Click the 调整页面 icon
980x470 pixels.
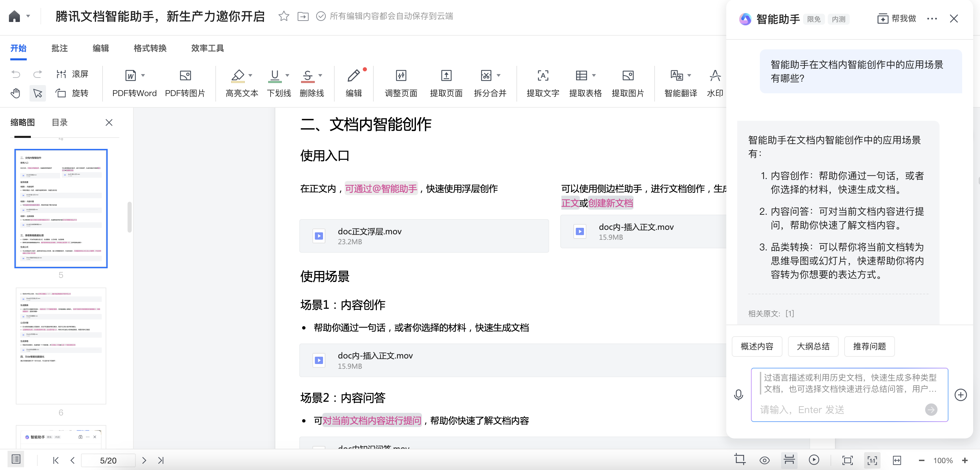[x=401, y=75]
